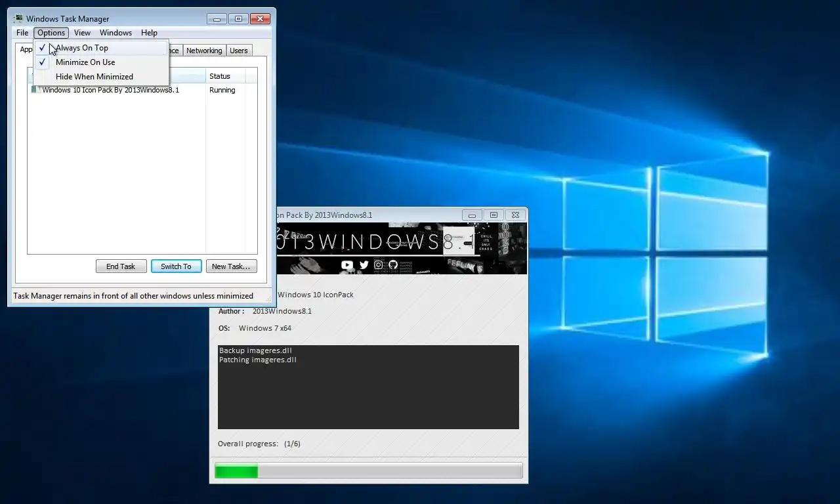
Task: Click the Switch To button
Action: pos(176,266)
